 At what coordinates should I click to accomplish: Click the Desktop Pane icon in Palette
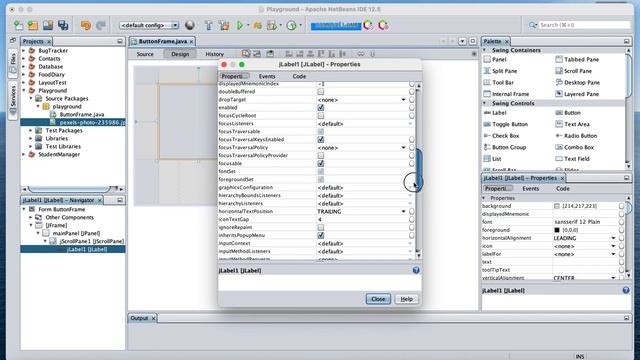coord(559,82)
